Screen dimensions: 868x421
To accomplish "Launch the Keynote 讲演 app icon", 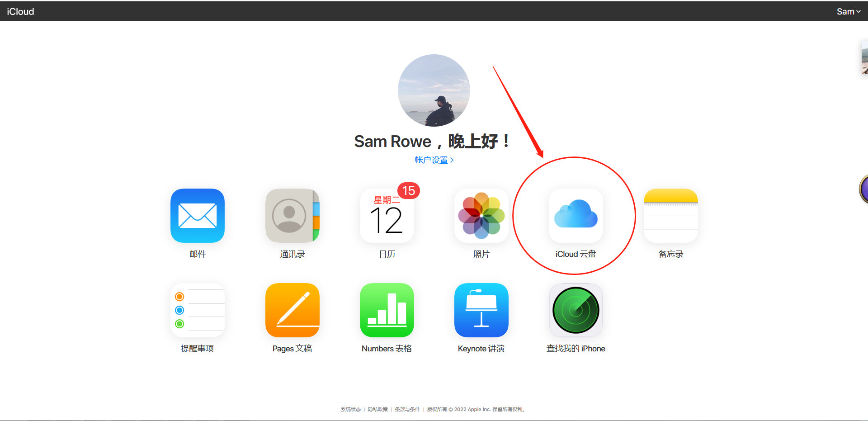I will (x=481, y=310).
